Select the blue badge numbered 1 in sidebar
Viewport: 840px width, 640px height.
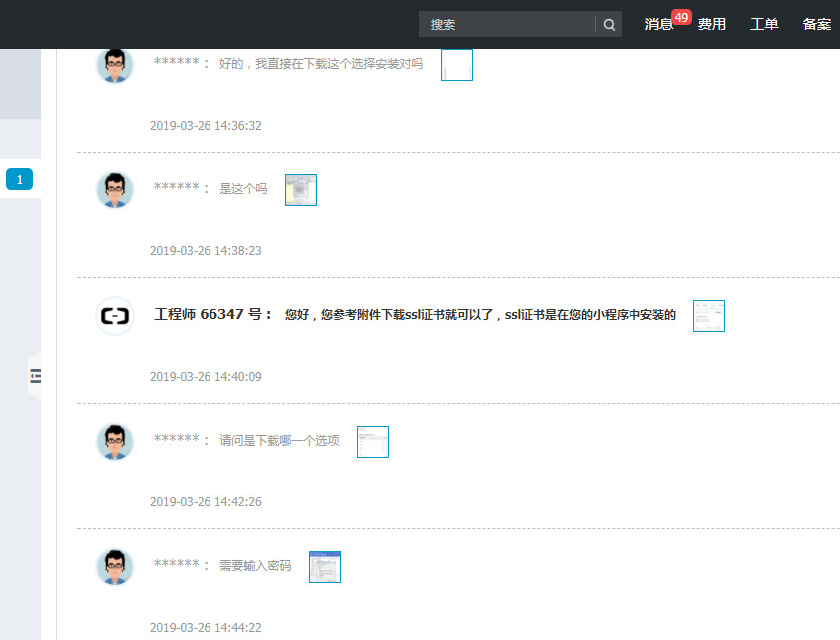point(19,179)
